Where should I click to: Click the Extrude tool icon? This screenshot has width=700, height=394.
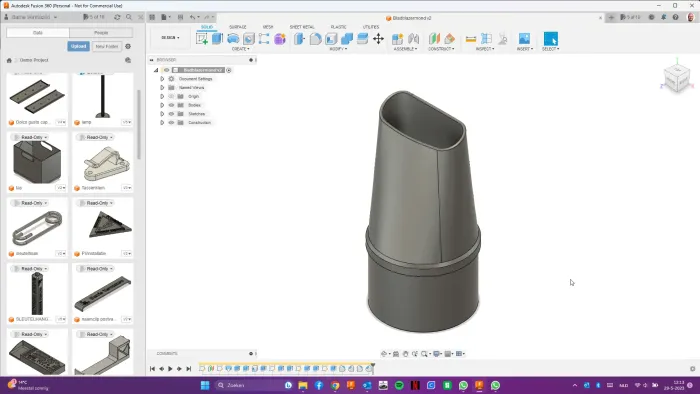tap(217, 39)
